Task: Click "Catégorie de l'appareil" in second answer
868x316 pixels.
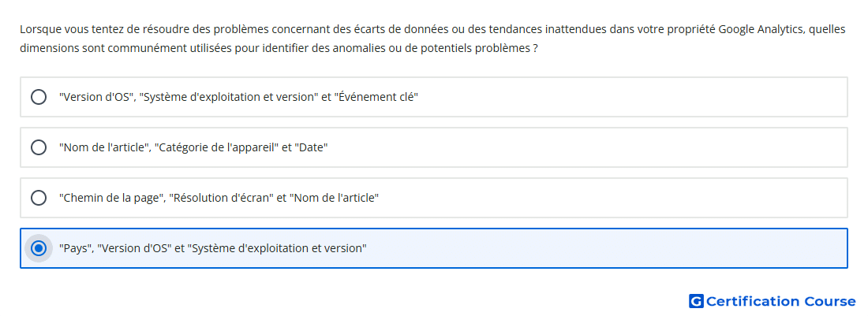Action: [x=216, y=147]
